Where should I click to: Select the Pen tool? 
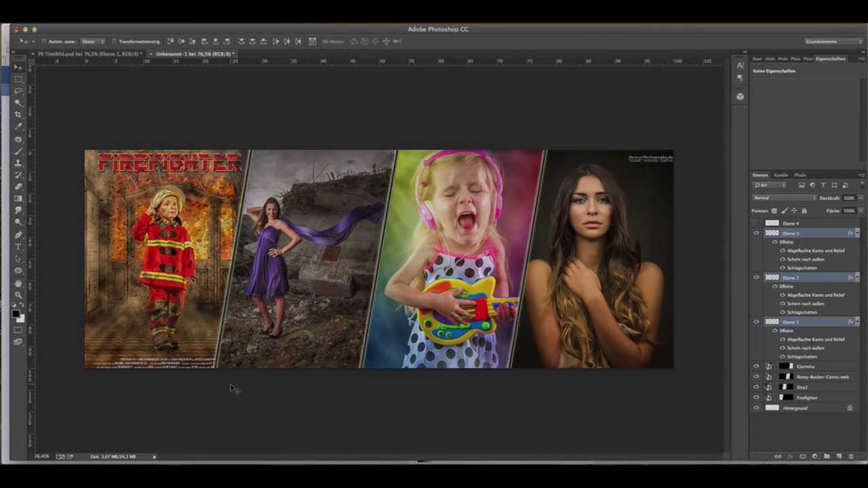(18, 235)
